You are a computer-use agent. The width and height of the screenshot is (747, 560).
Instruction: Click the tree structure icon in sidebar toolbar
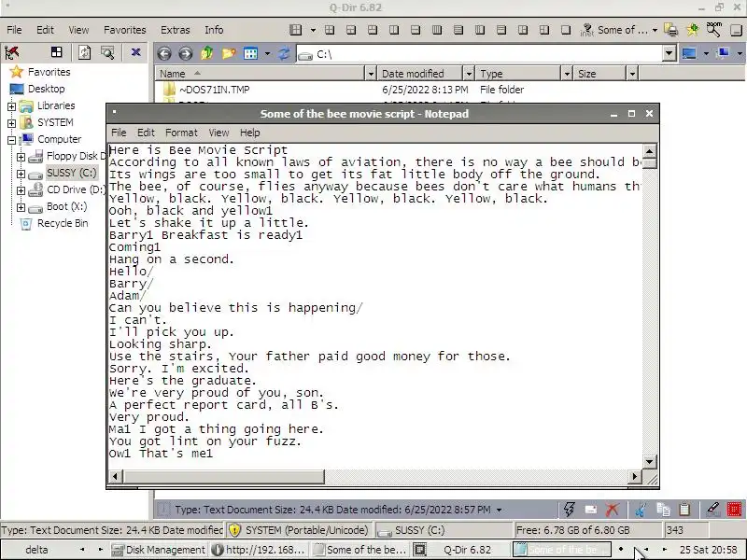point(12,52)
